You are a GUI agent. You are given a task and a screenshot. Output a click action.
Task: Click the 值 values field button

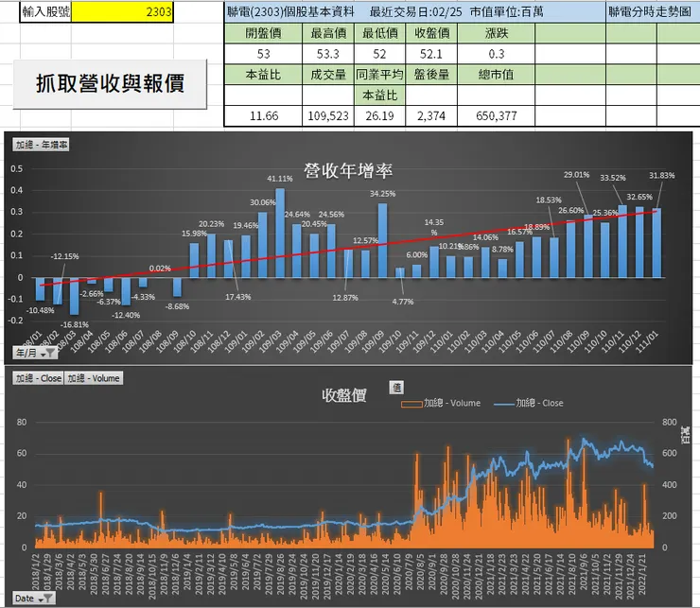tap(396, 388)
